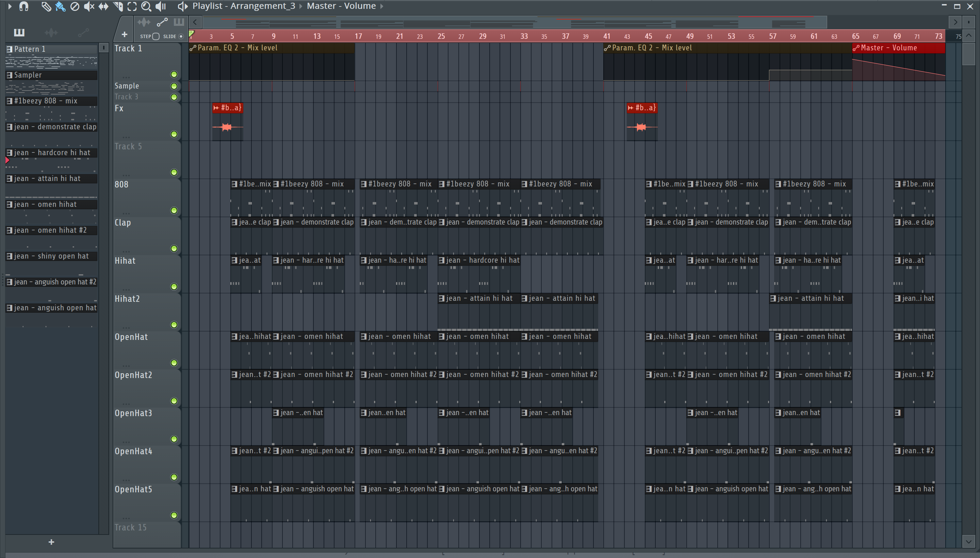Open first Param. EQ 2 clip menu
Screen dimensions: 980x558
(193, 48)
